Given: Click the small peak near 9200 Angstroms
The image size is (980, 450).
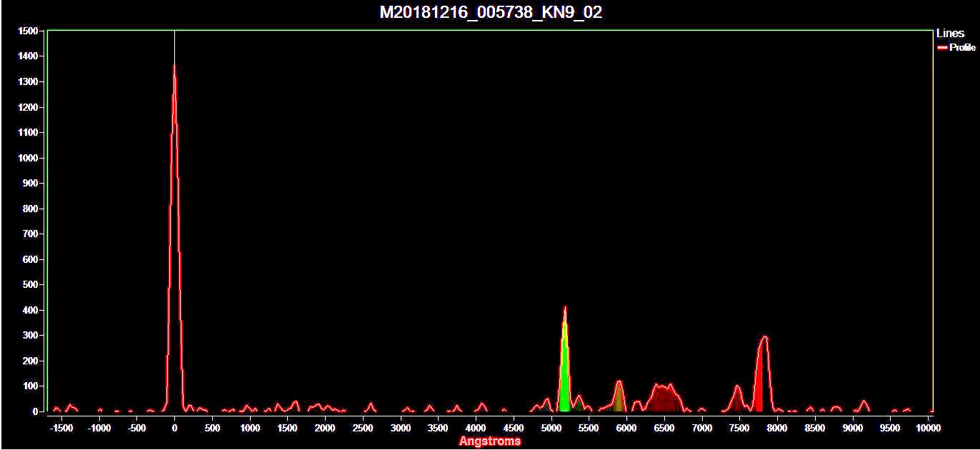Looking at the screenshot, I should pyautogui.click(x=864, y=404).
